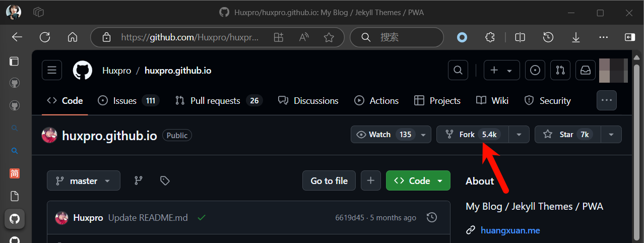Open huxpro.github.io repository breadcrumb link
Image resolution: width=644 pixels, height=243 pixels.
point(178,71)
